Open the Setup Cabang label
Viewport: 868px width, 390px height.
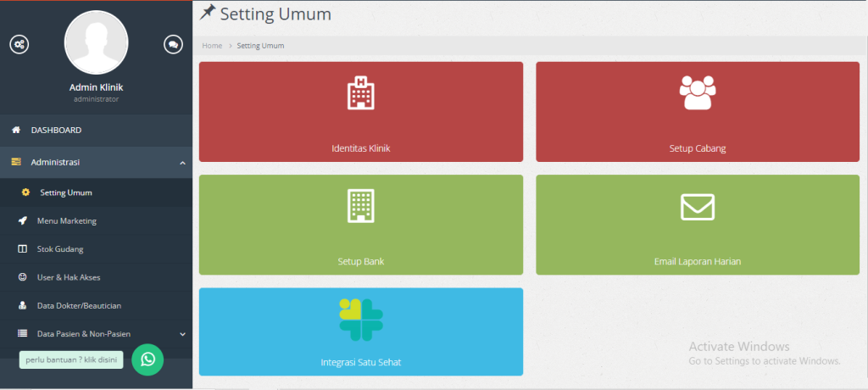(698, 148)
